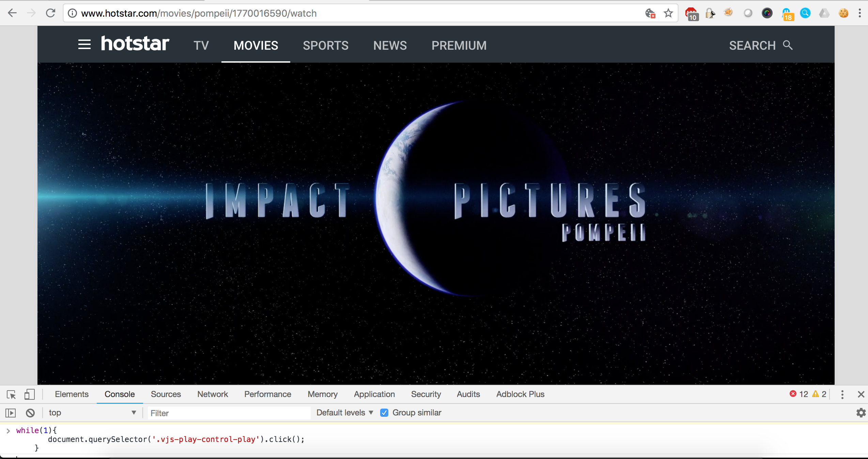Focus the console Filter field
Screen dimensions: 868x459
229,413
